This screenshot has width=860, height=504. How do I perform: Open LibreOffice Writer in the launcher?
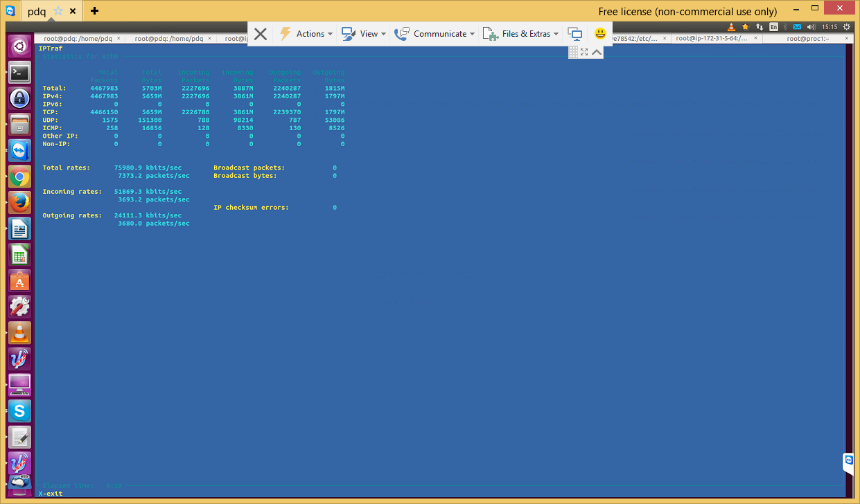[x=19, y=228]
